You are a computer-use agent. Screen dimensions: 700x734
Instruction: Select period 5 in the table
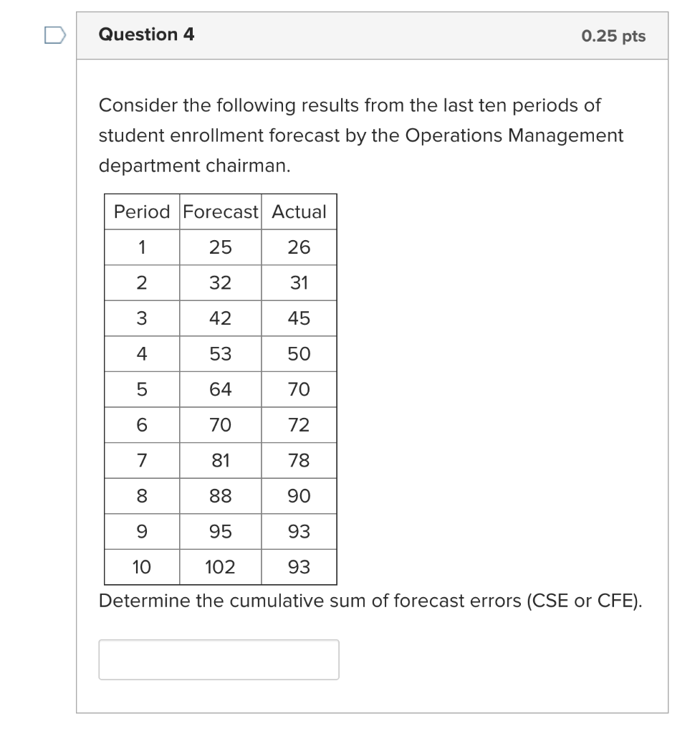140,389
